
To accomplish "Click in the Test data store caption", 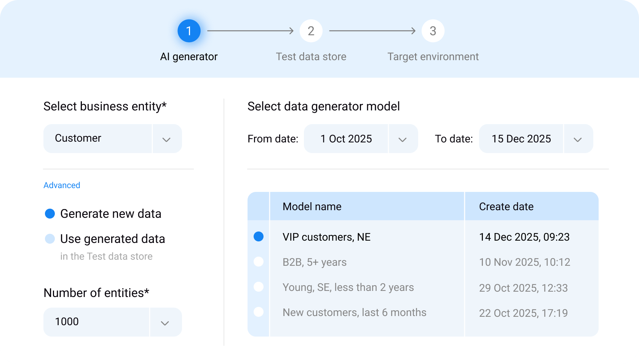I will click(106, 256).
